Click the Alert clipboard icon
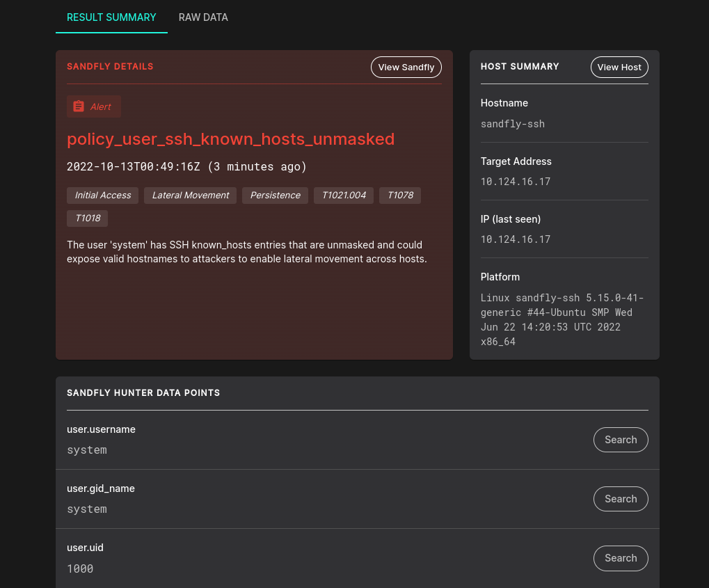 click(x=79, y=106)
